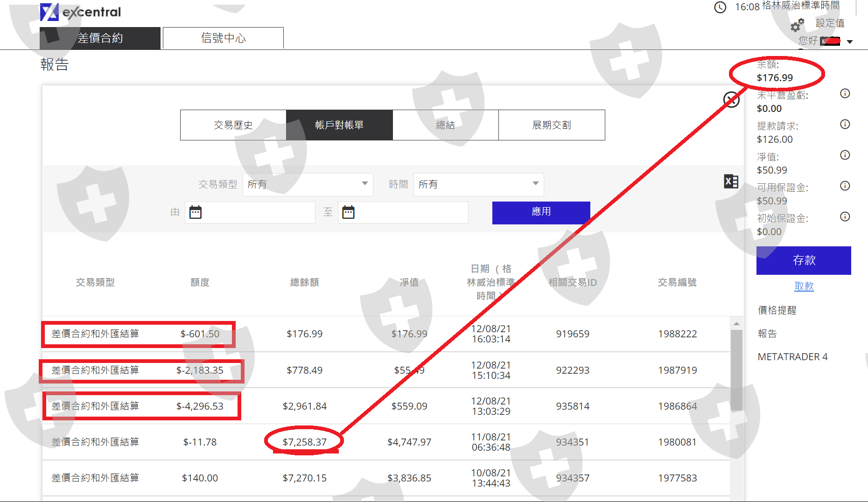
Task: Click the statement table vertical scrollbar
Action: coord(736,370)
